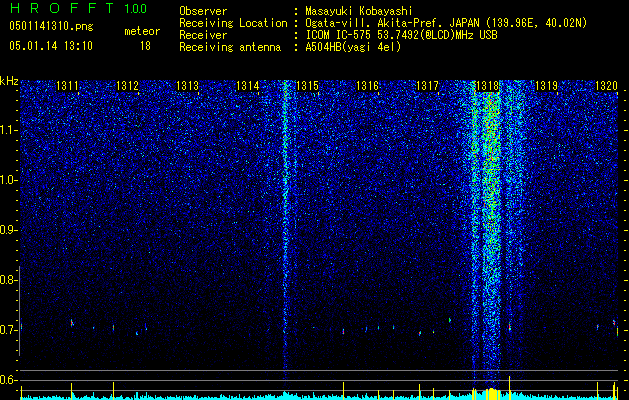
Task: Click the 1313 time marker
Action: point(187,85)
